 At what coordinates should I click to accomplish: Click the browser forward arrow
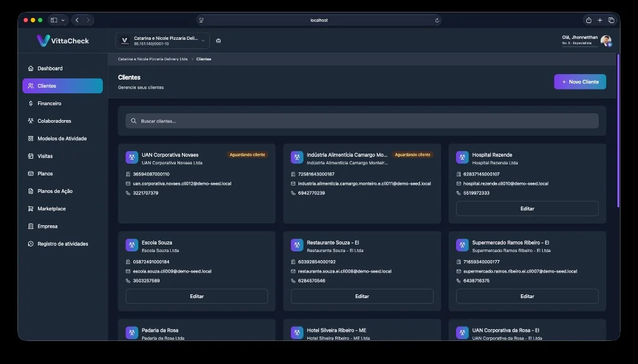pyautogui.click(x=88, y=20)
